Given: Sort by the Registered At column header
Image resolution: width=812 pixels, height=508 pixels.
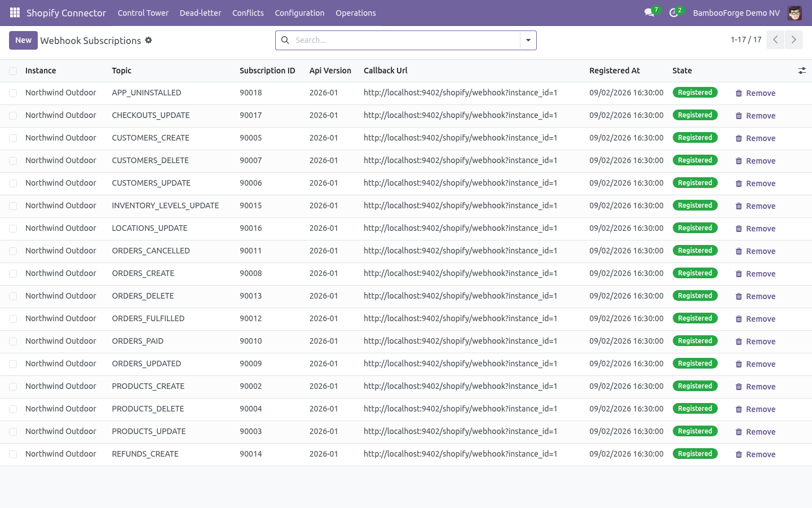Looking at the screenshot, I should pyautogui.click(x=615, y=71).
